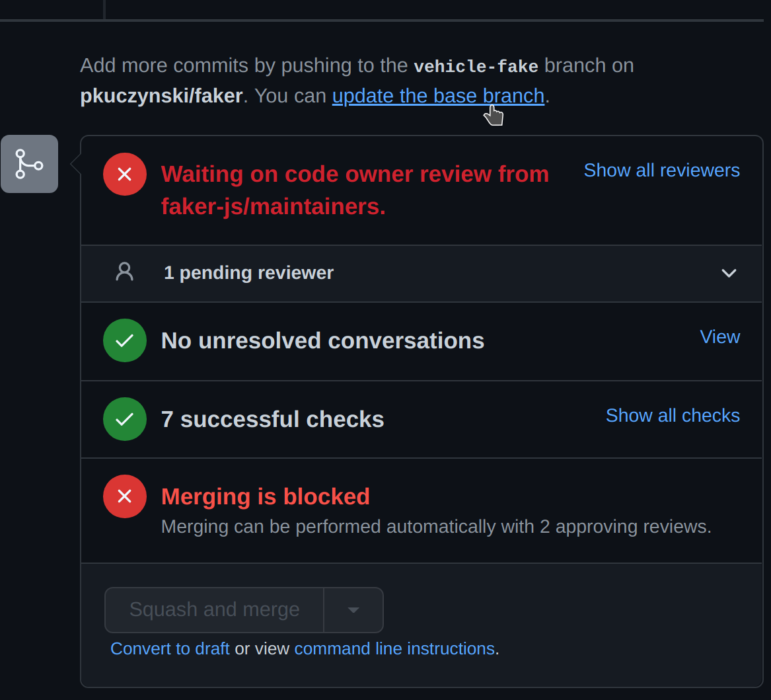The image size is (771, 700).
Task: Expand the 1 pending reviewer chevron
Action: click(728, 272)
